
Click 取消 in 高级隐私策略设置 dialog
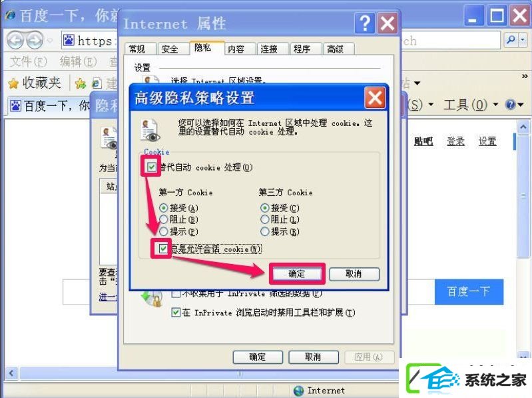354,274
